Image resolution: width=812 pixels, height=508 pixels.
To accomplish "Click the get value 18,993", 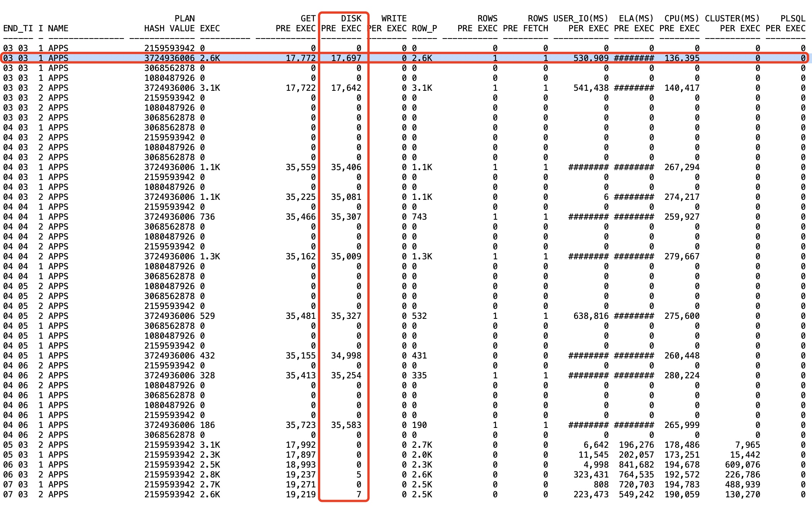I will (301, 465).
